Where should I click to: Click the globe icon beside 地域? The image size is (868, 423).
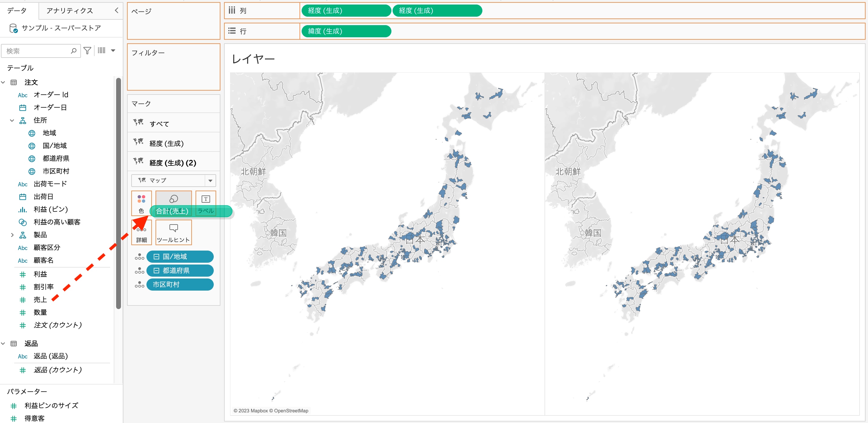click(32, 133)
